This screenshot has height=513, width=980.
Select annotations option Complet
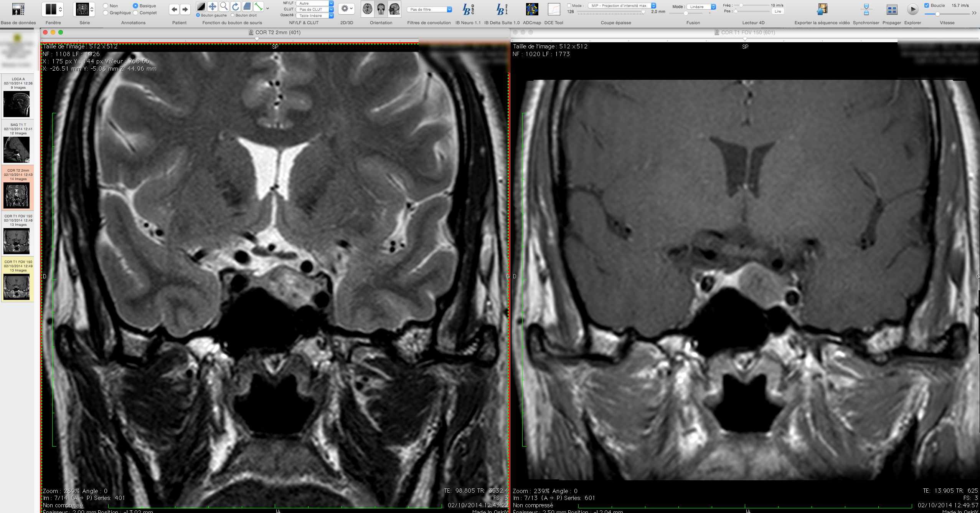pyautogui.click(x=135, y=13)
